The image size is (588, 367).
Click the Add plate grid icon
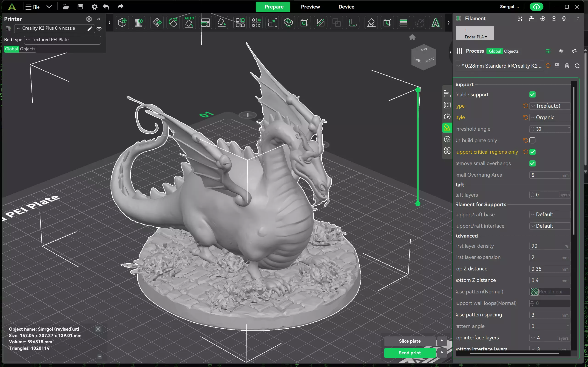pos(139,23)
